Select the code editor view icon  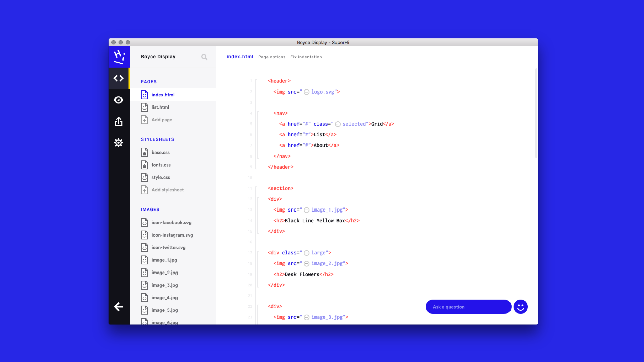click(119, 78)
